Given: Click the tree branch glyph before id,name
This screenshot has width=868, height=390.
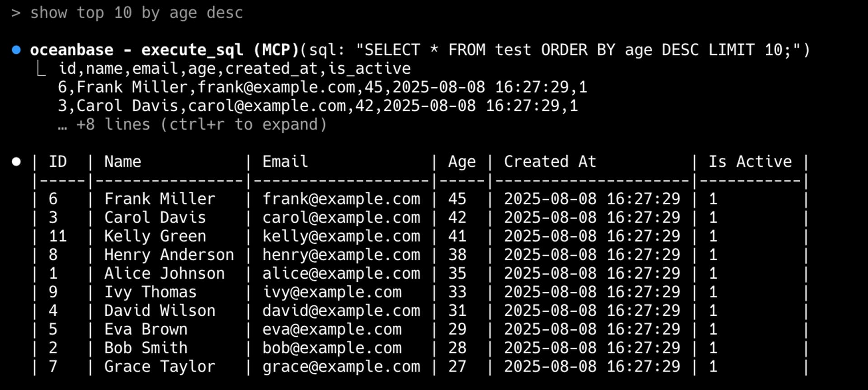Looking at the screenshot, I should [x=41, y=69].
